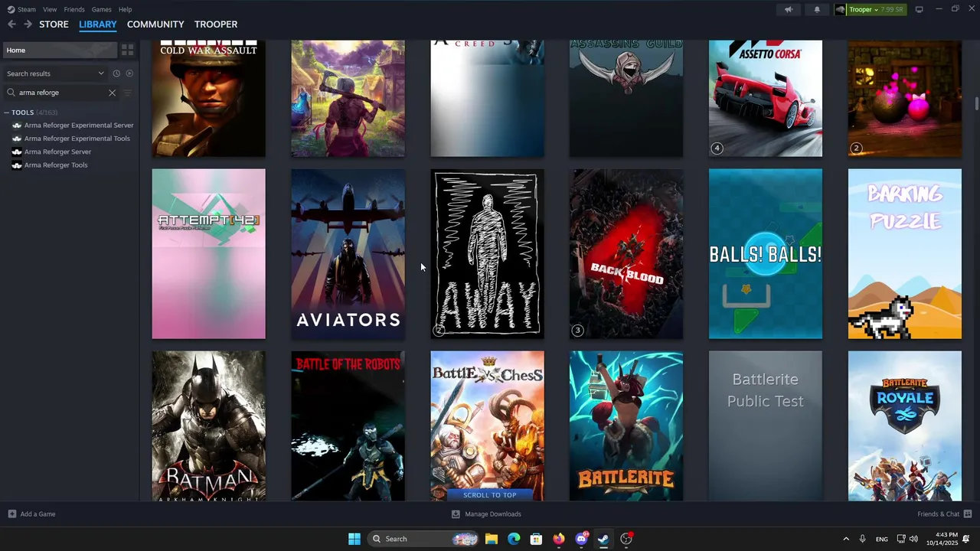
Task: Open the Barking Puzzle game cover
Action: [x=905, y=254]
